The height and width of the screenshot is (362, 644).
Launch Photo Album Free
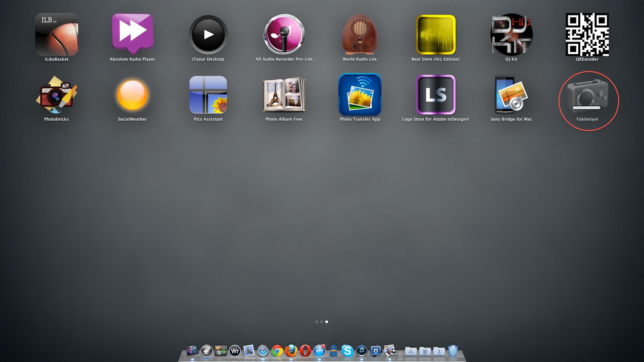tap(284, 95)
